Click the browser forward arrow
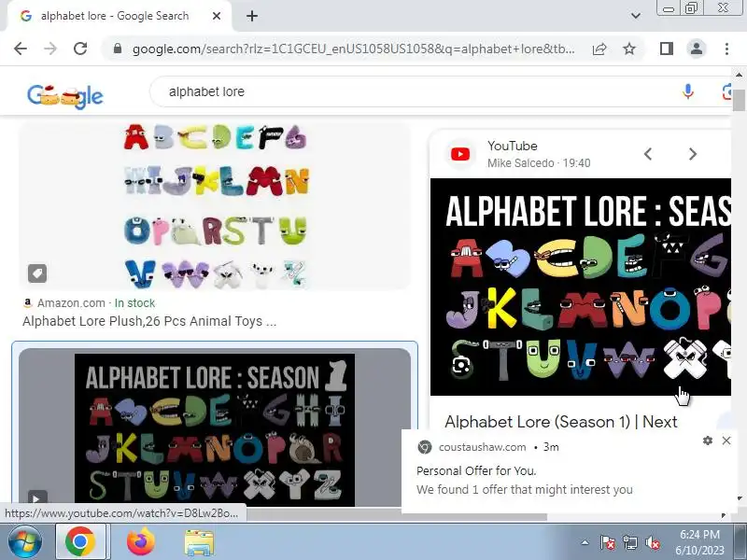This screenshot has width=747, height=560. [50, 49]
